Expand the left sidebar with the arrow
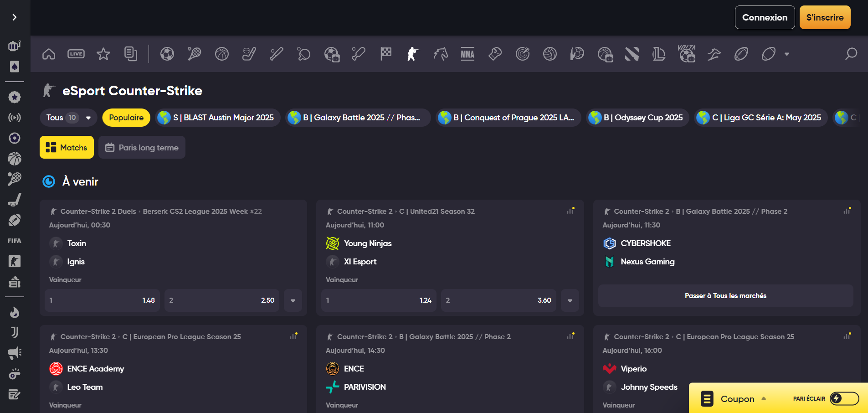868x413 pixels. 15,17
